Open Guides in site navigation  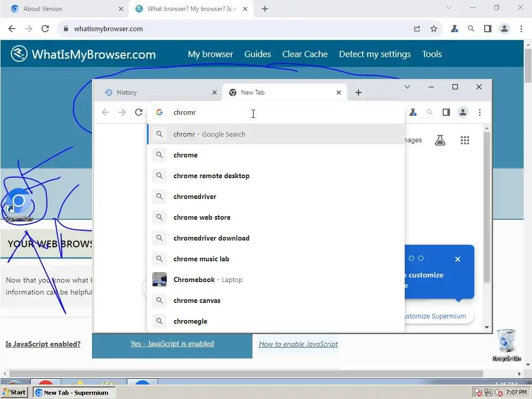coord(258,54)
